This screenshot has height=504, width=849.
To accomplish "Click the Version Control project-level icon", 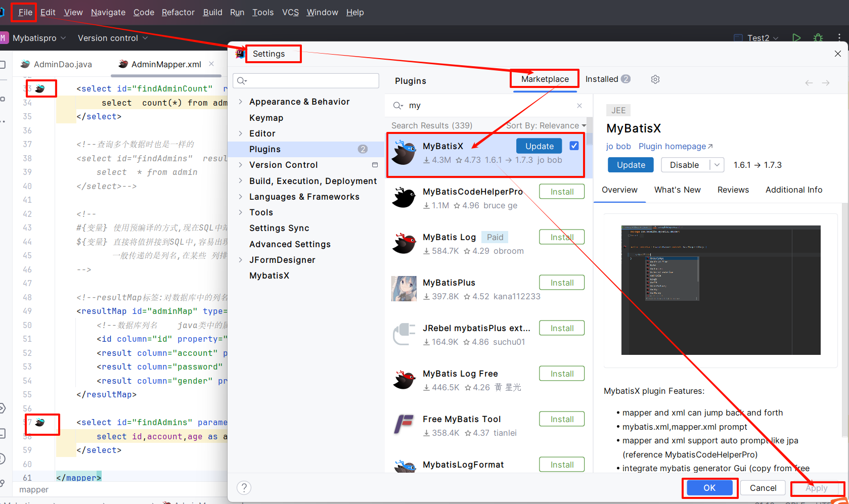I will (375, 165).
